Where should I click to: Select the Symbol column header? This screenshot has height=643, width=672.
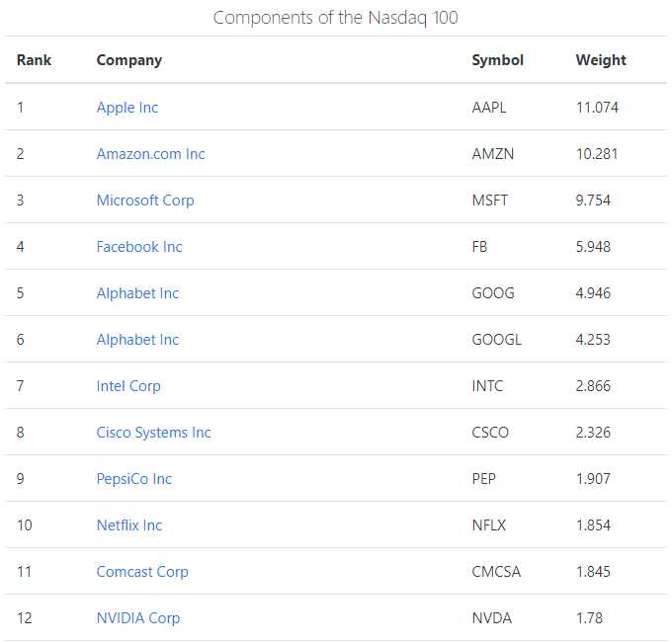pos(498,60)
